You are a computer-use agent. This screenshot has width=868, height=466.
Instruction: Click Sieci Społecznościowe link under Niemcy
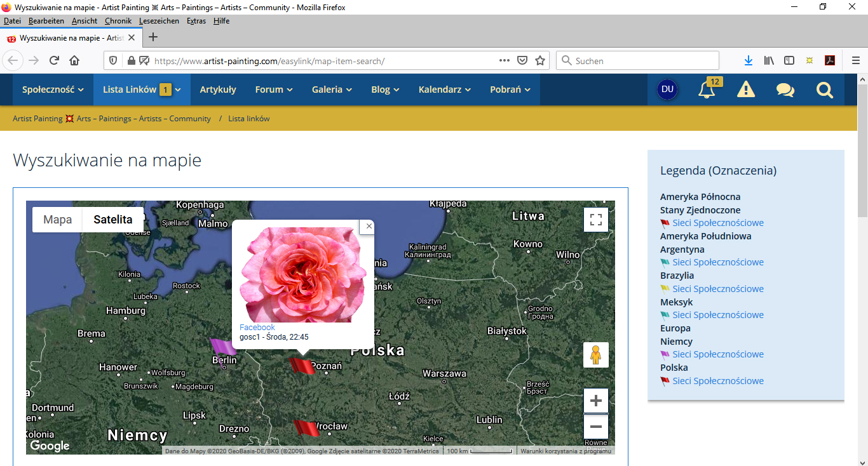click(x=717, y=354)
